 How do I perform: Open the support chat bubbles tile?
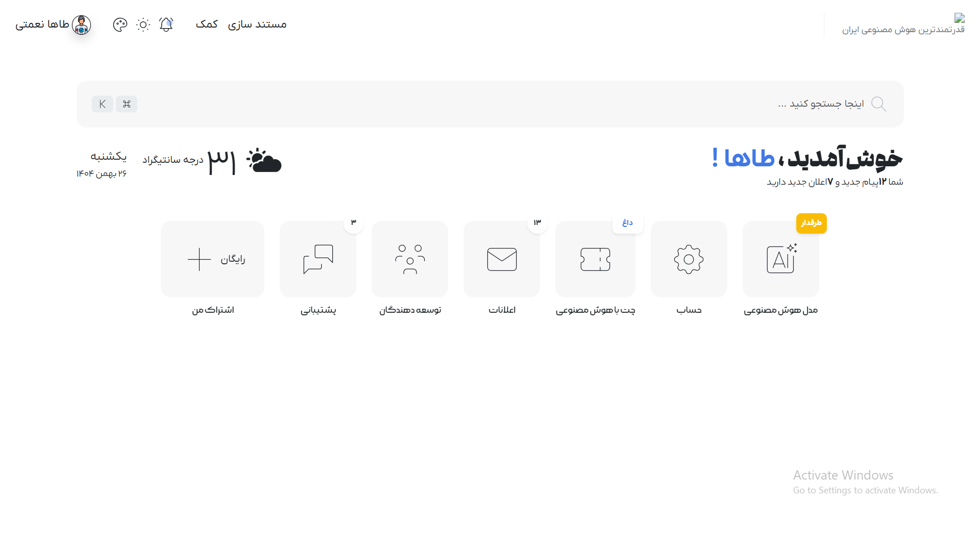318,259
